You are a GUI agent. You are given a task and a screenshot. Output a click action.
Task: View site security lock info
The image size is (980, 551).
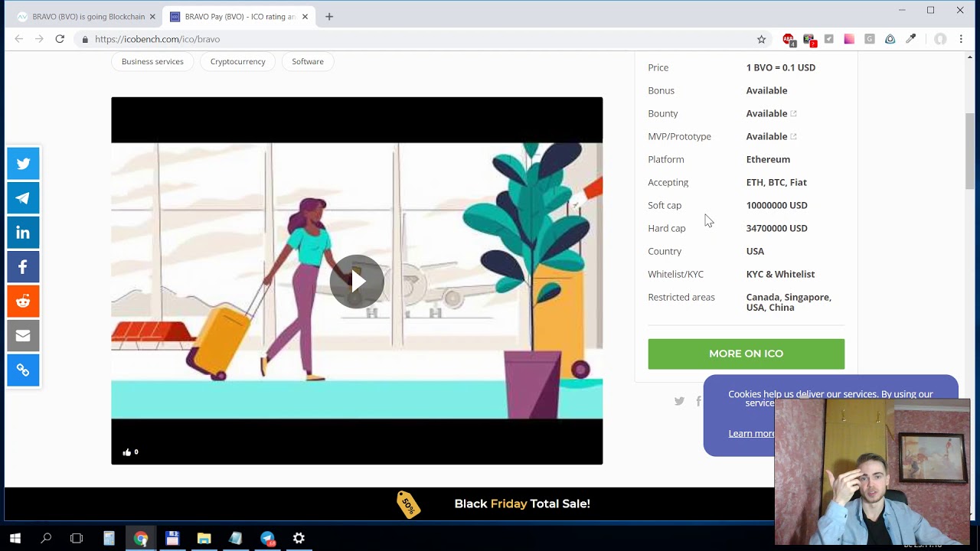click(x=85, y=39)
